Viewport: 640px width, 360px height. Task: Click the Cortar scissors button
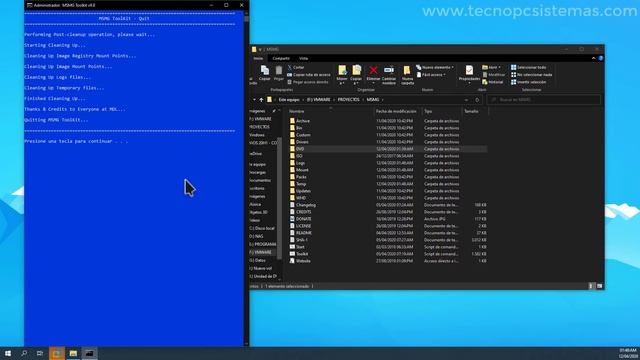tap(296, 67)
